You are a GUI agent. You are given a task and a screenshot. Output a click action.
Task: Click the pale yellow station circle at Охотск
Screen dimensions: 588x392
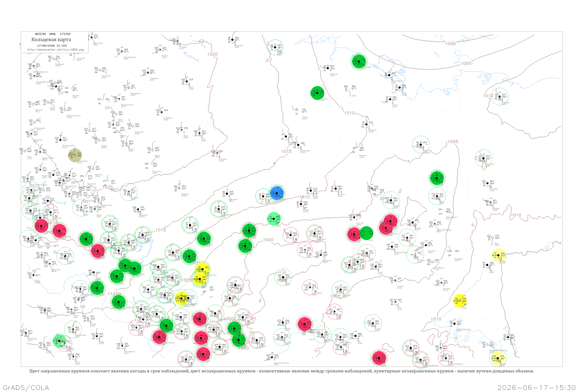[498, 255]
